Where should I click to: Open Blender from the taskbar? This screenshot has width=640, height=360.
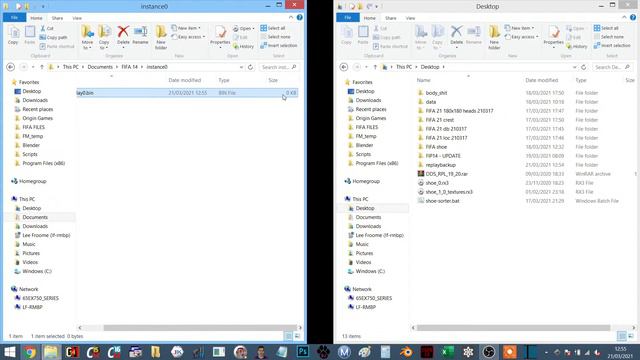coord(406,351)
